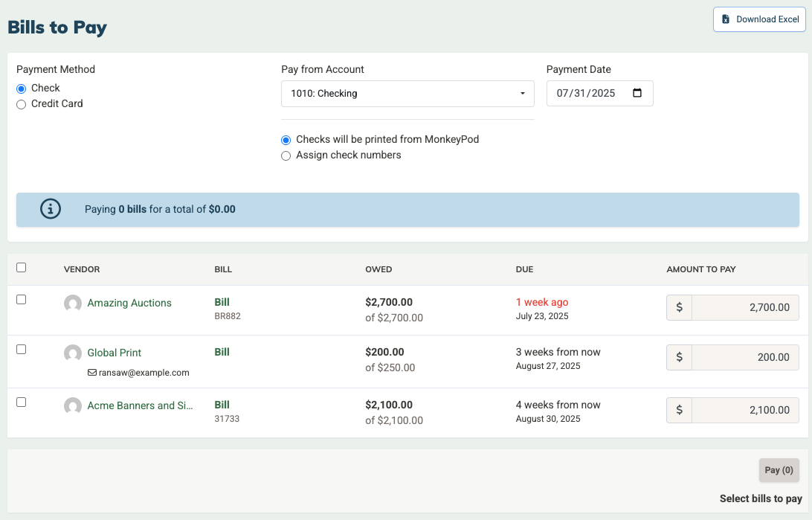Click the DUE column header

tap(524, 269)
